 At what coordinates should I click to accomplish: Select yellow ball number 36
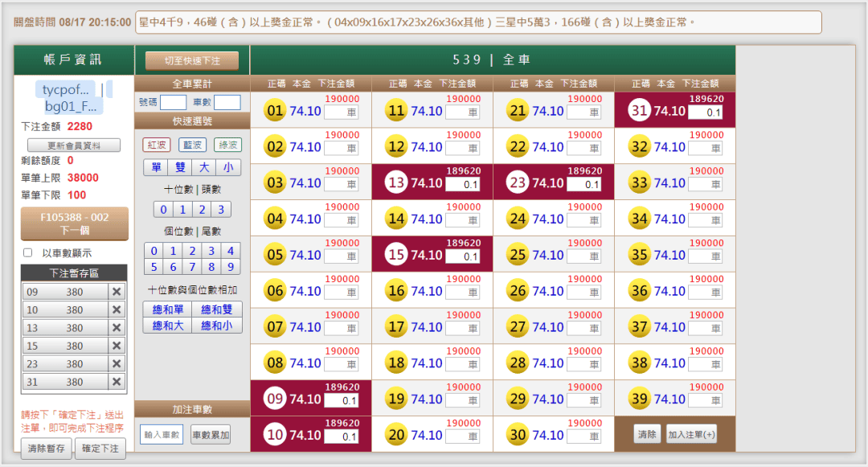[x=640, y=291]
